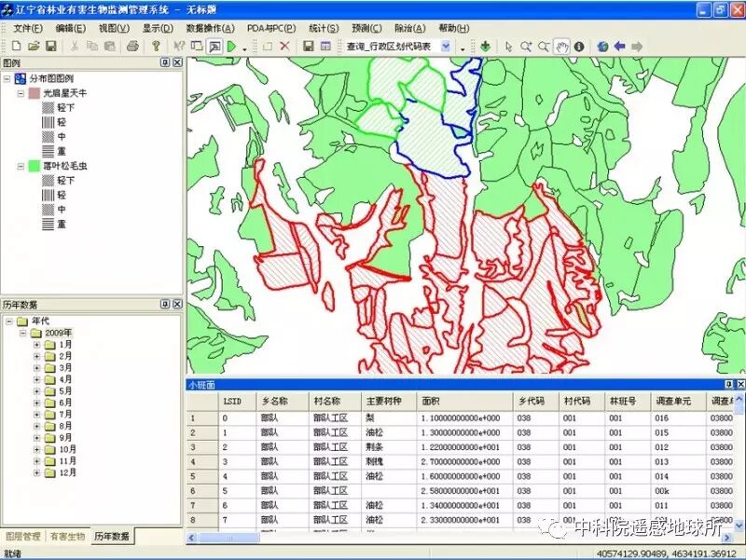Click the blue back arrow icon
746x560 pixels.
click(x=619, y=46)
